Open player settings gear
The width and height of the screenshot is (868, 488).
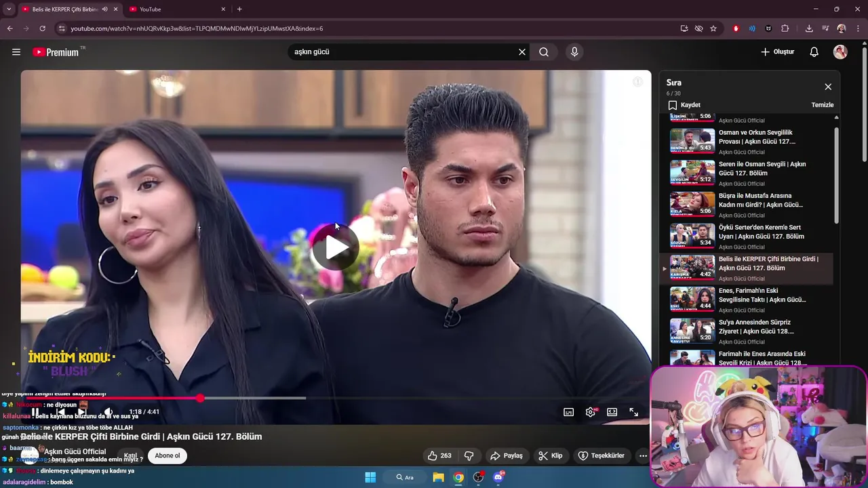pos(591,412)
